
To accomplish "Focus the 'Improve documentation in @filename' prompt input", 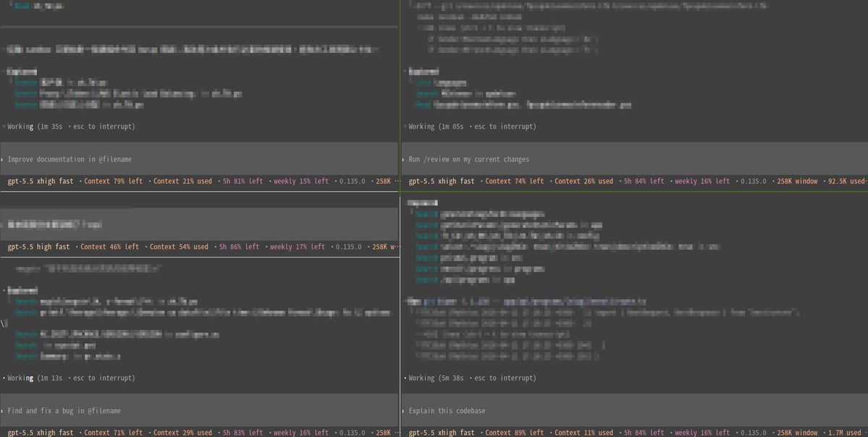I will (x=199, y=159).
